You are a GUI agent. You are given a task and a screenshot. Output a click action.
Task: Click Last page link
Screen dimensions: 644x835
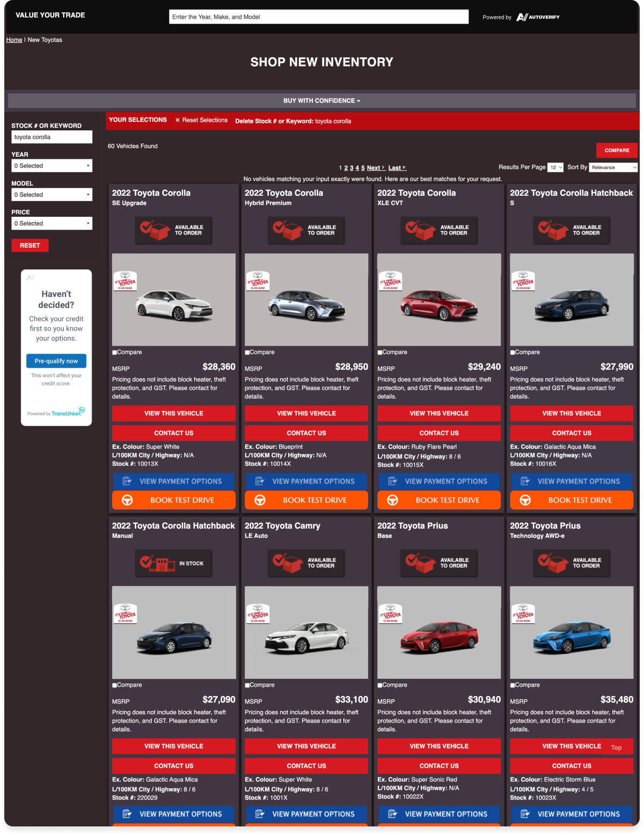pyautogui.click(x=397, y=168)
